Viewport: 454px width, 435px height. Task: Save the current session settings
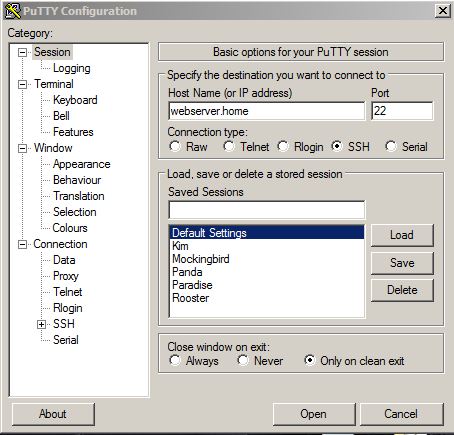[x=402, y=263]
